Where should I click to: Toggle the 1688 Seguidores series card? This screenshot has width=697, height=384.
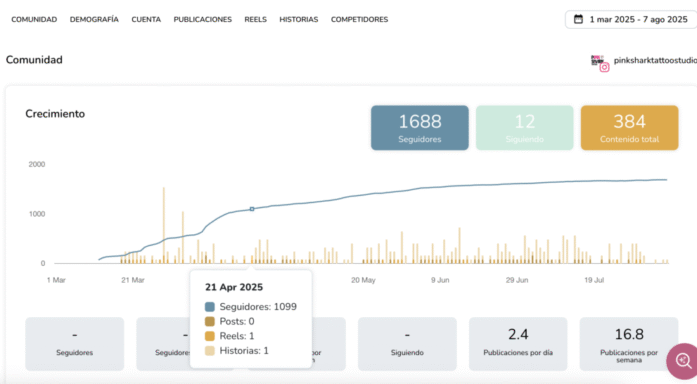point(420,128)
